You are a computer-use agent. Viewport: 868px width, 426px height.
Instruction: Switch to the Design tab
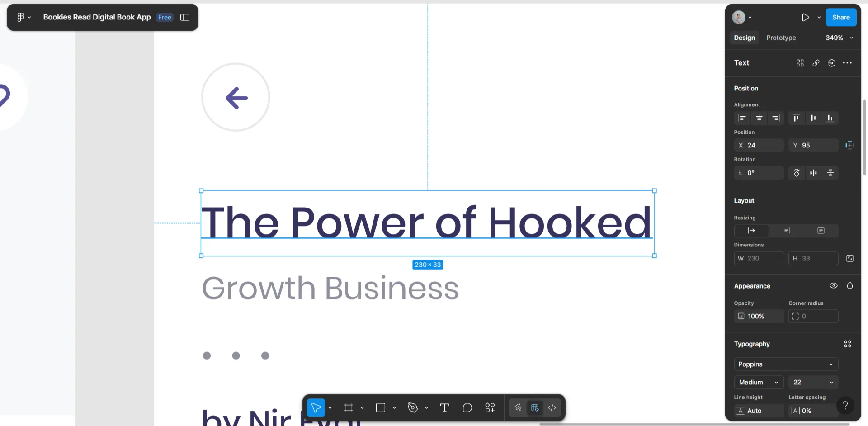[744, 38]
